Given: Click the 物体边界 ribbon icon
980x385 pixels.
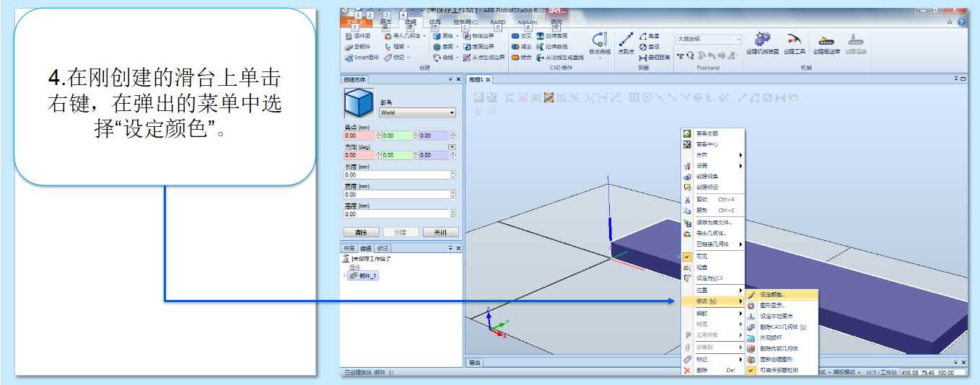Looking at the screenshot, I should point(467,36).
